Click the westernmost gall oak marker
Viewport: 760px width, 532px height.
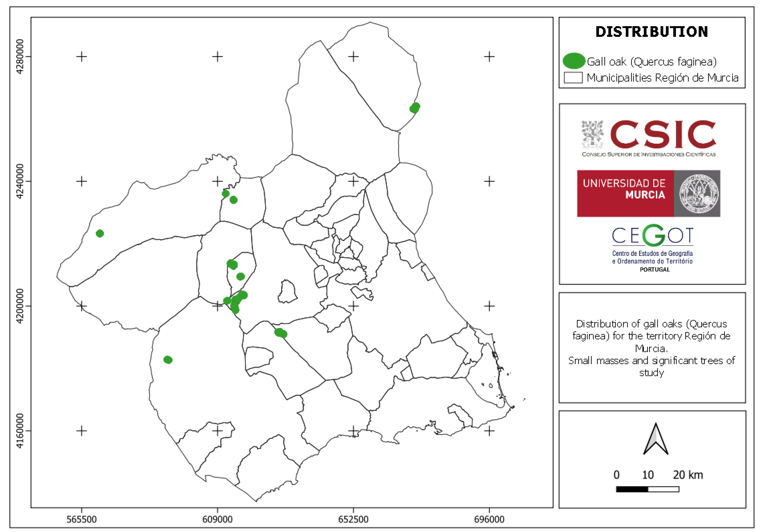[x=100, y=233]
